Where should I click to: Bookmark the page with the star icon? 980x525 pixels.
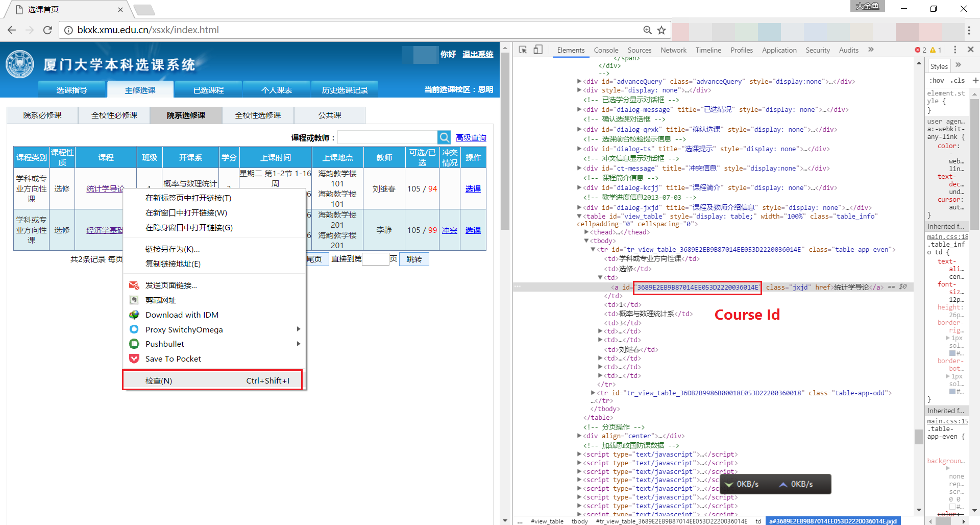click(661, 30)
